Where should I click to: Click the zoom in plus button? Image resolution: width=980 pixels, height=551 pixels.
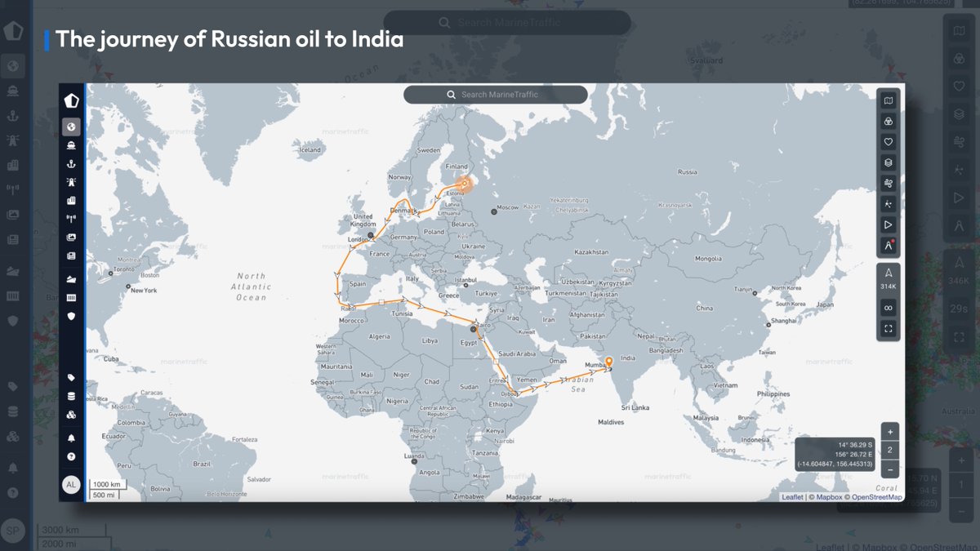[x=889, y=430]
